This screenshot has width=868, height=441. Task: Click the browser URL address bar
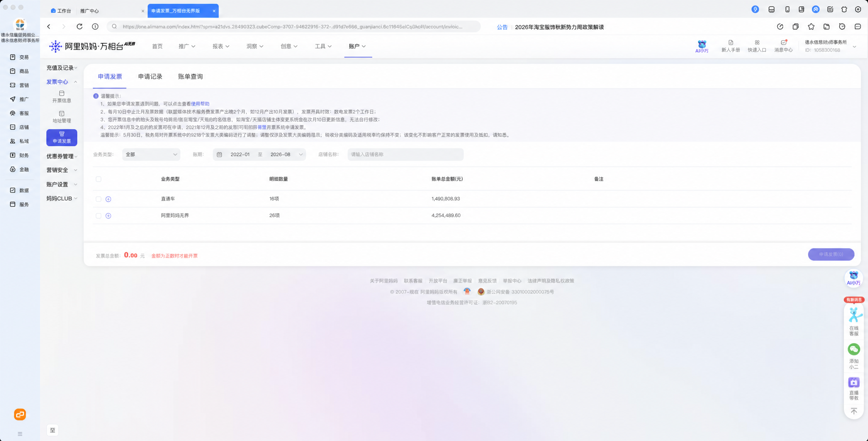click(293, 26)
